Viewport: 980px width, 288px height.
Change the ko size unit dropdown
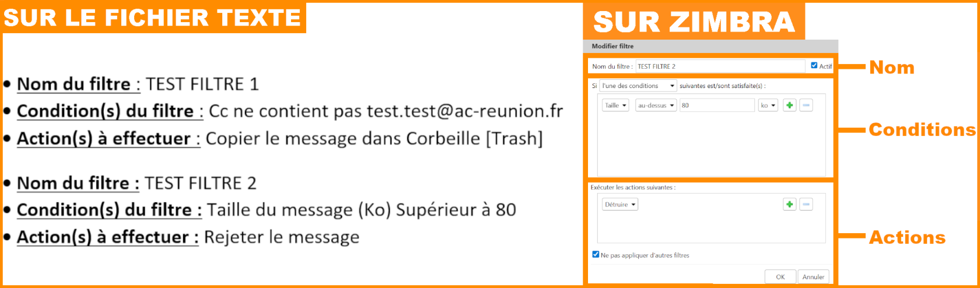point(768,106)
